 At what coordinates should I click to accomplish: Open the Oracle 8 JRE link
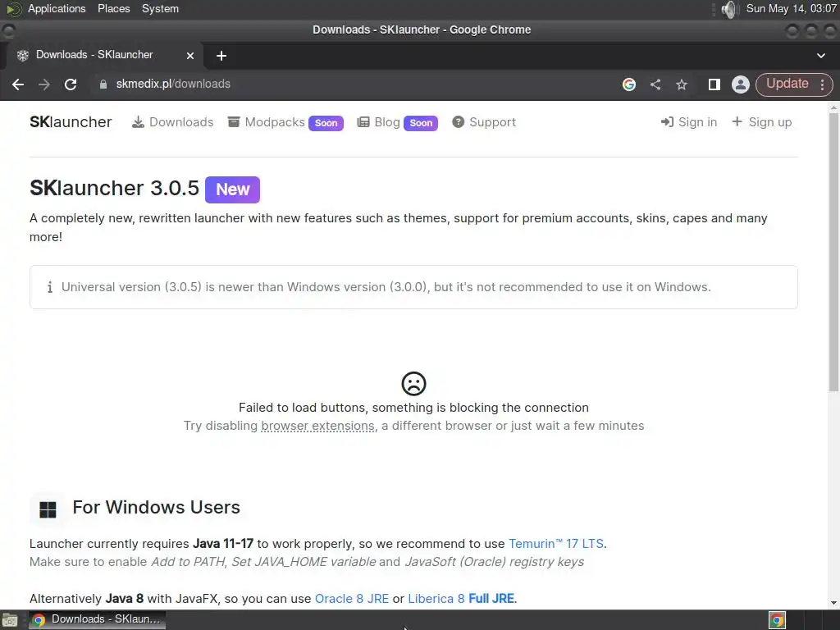pos(352,598)
